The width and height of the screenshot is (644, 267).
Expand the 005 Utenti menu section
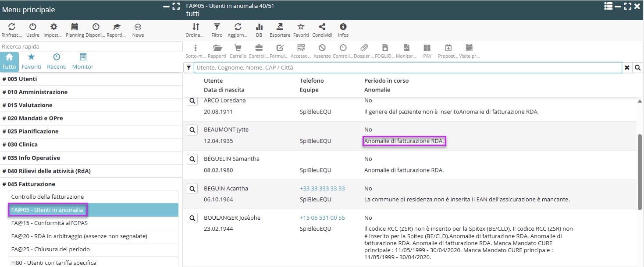point(20,79)
